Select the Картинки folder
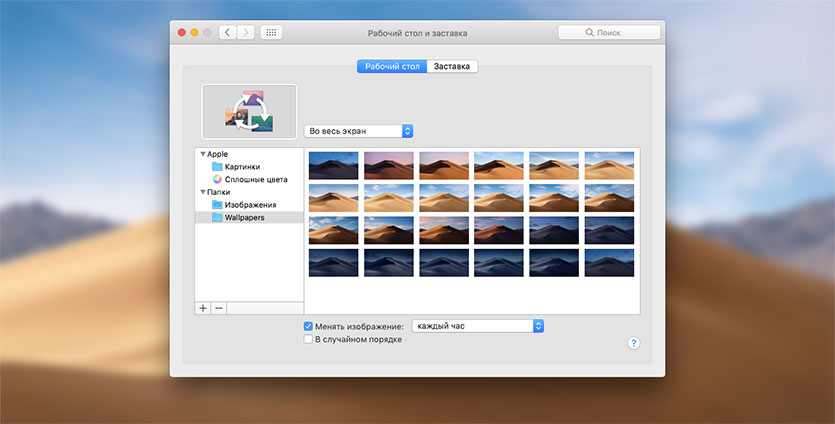This screenshot has width=835, height=424. tap(241, 167)
